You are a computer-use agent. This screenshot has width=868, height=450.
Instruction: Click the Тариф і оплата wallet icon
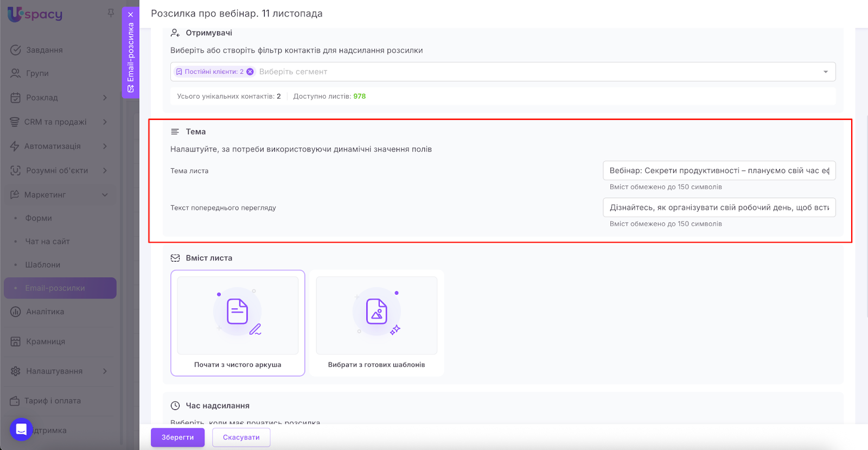tap(15, 401)
